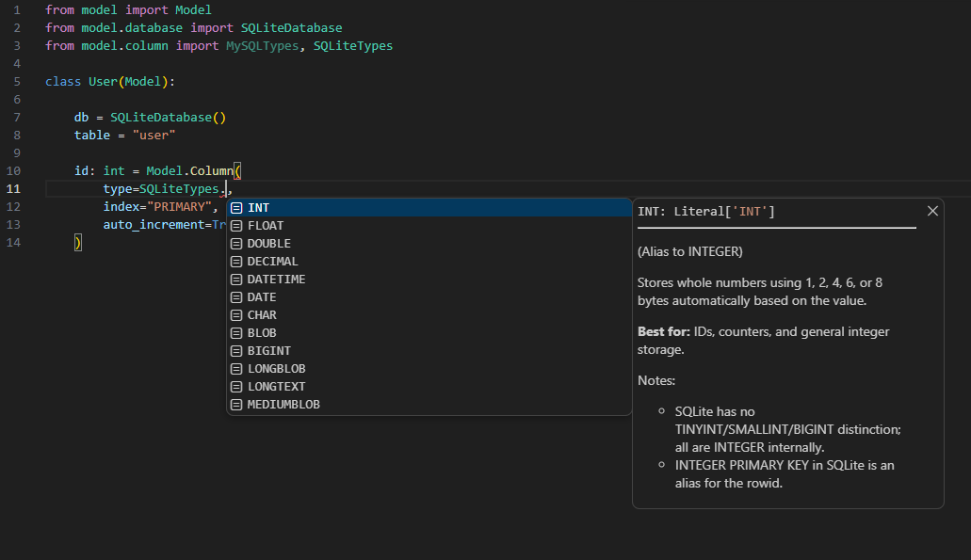Click 'id' field name on line 10

click(x=81, y=171)
